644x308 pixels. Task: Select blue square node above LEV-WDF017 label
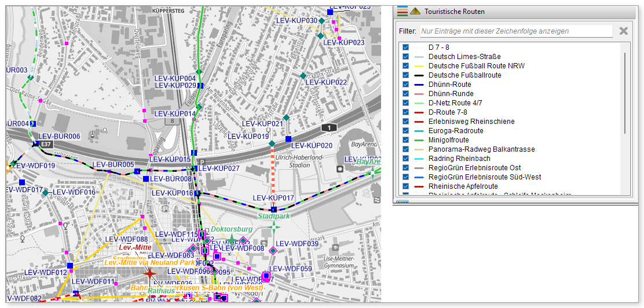pyautogui.click(x=22, y=182)
